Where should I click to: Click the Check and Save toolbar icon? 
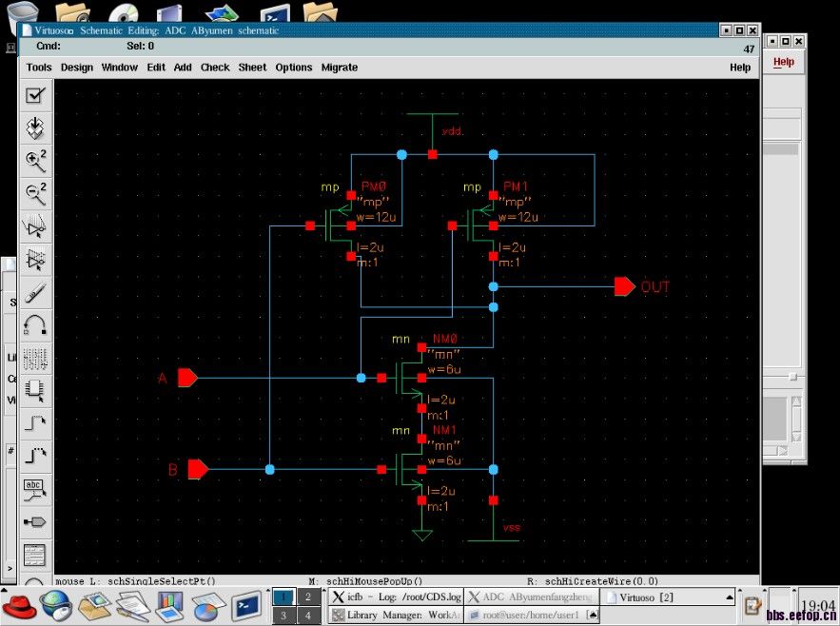pyautogui.click(x=36, y=94)
